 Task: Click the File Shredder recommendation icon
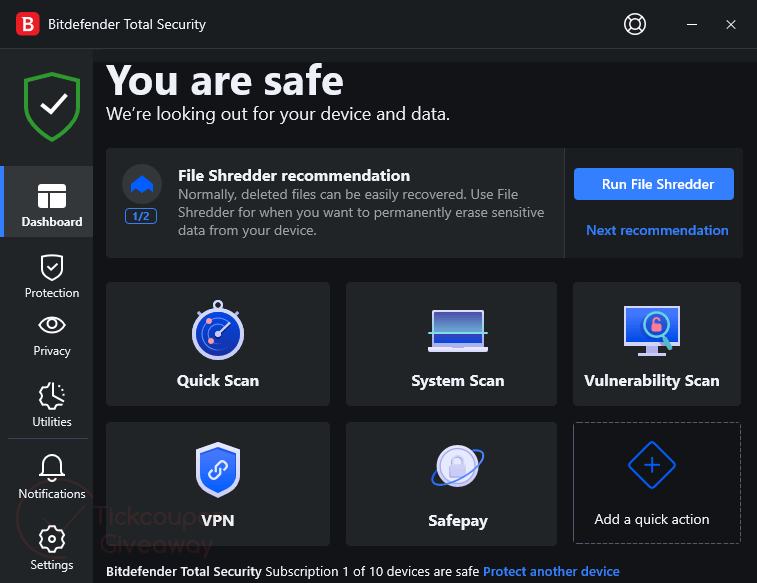(x=141, y=185)
